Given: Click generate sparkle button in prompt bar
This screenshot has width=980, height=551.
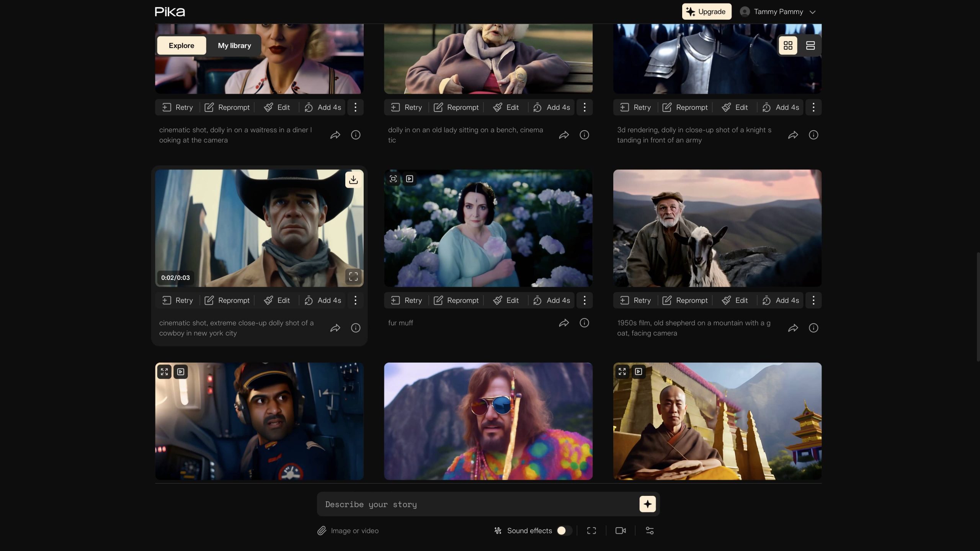Looking at the screenshot, I should pos(647,504).
